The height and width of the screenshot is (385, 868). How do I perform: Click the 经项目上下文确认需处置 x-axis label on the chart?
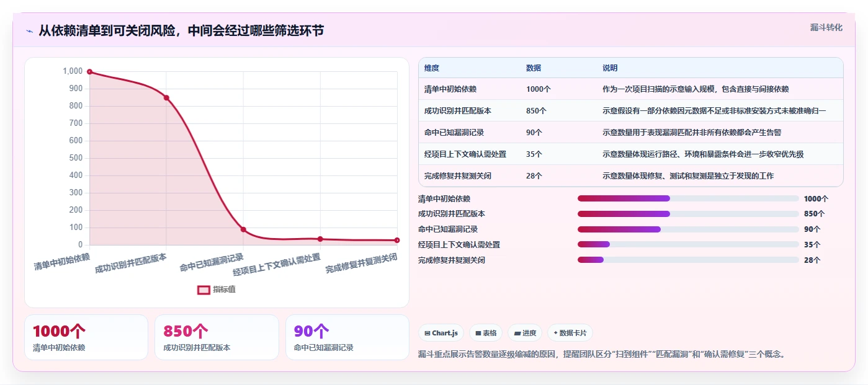click(x=277, y=265)
